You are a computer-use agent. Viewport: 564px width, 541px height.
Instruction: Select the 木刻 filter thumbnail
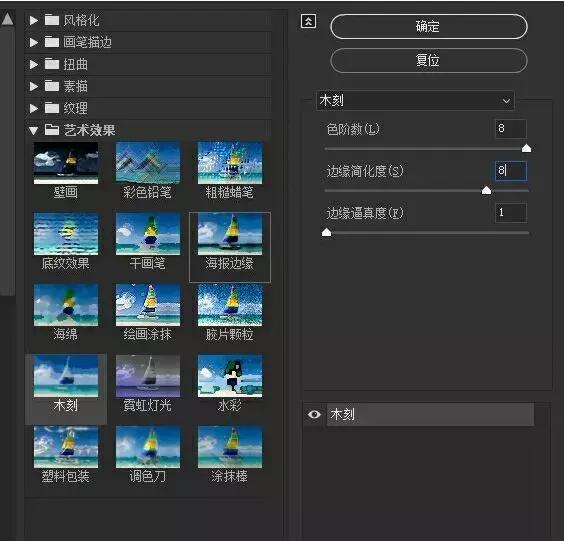66,376
